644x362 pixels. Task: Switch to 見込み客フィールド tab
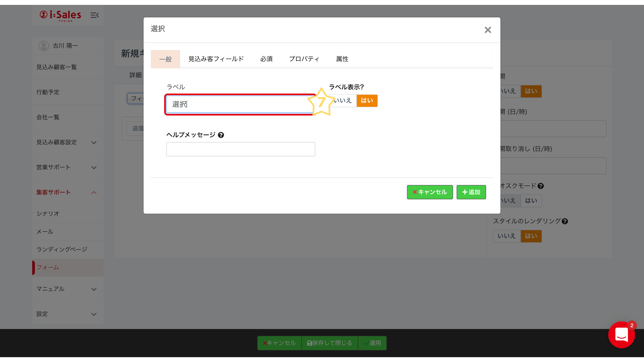(216, 59)
